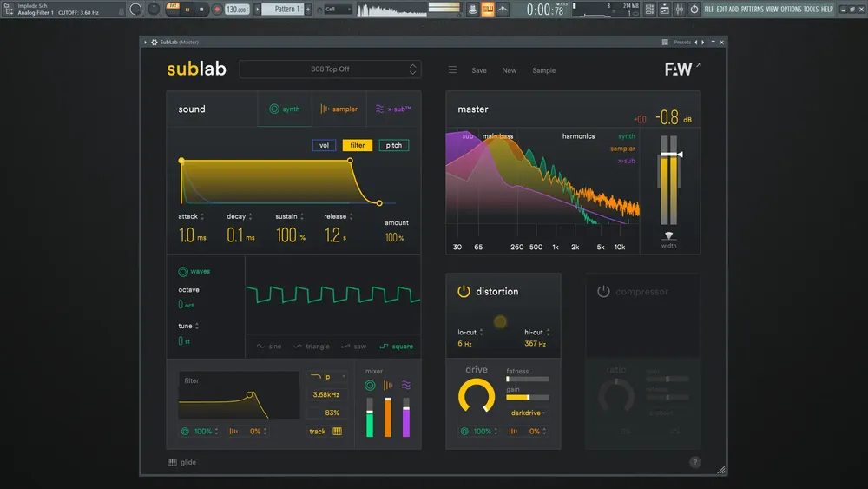Adjust distortion hi-cut stepper
The width and height of the screenshot is (868, 489).
point(548,333)
